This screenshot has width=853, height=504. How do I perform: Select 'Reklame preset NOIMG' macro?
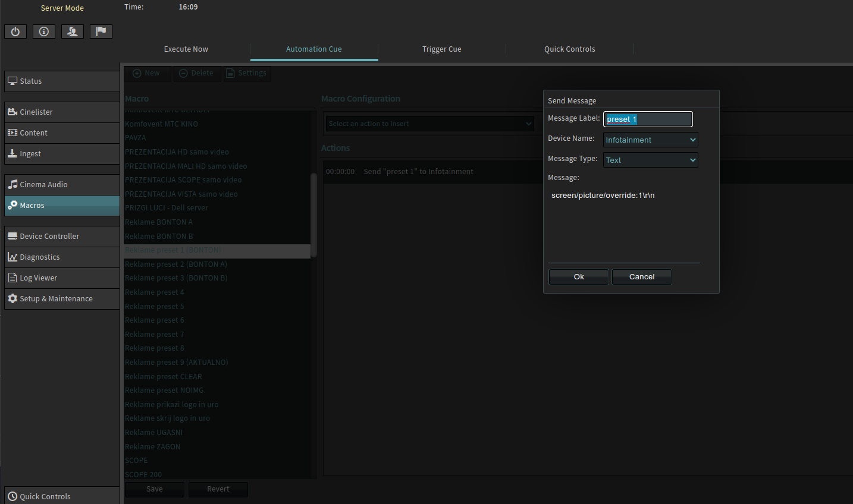pyautogui.click(x=217, y=390)
